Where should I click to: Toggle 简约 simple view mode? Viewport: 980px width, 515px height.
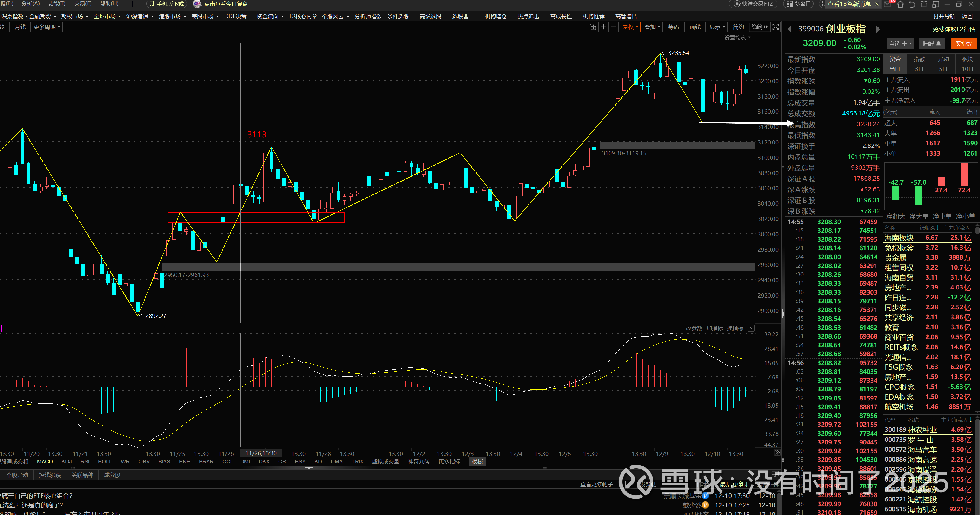[738, 27]
